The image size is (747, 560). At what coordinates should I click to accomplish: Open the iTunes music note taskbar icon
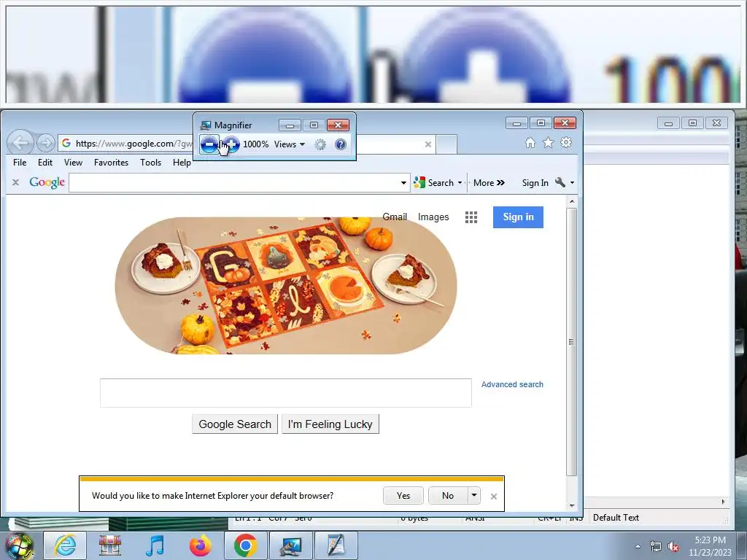click(155, 545)
